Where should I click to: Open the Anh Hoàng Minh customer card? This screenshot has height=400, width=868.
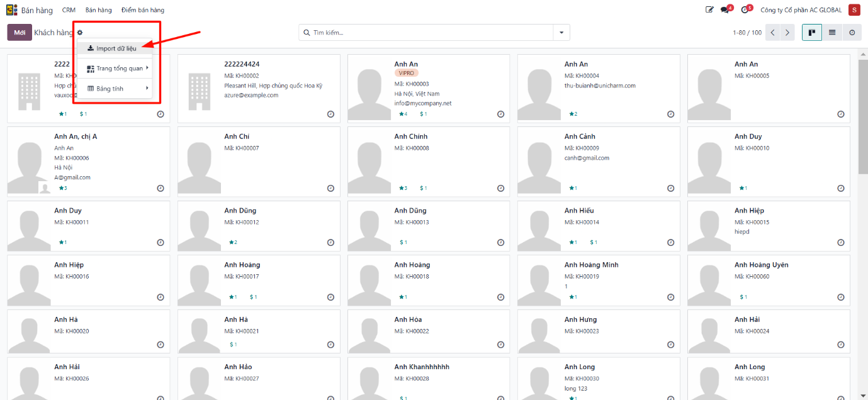click(599, 280)
